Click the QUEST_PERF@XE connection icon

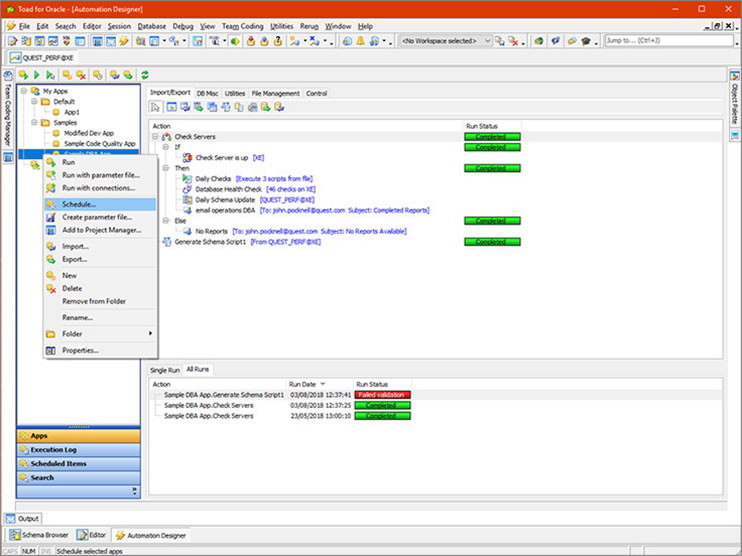(15, 58)
